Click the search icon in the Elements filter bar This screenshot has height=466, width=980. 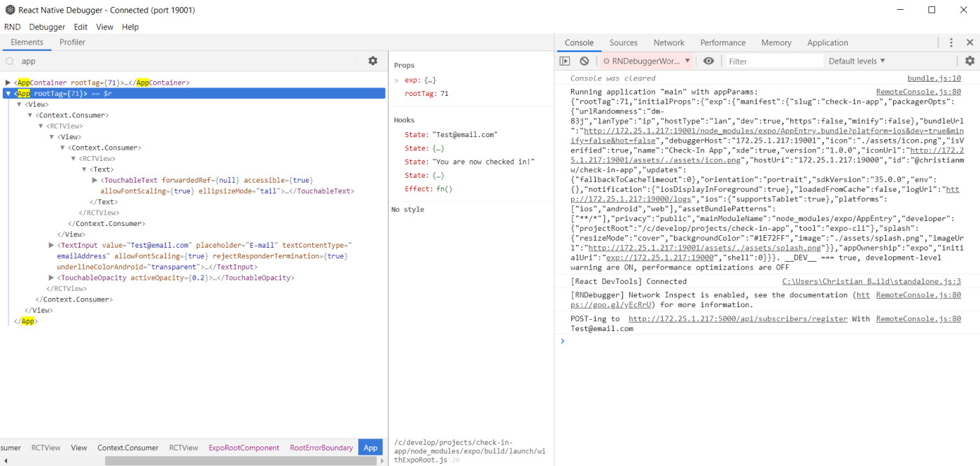pos(8,62)
